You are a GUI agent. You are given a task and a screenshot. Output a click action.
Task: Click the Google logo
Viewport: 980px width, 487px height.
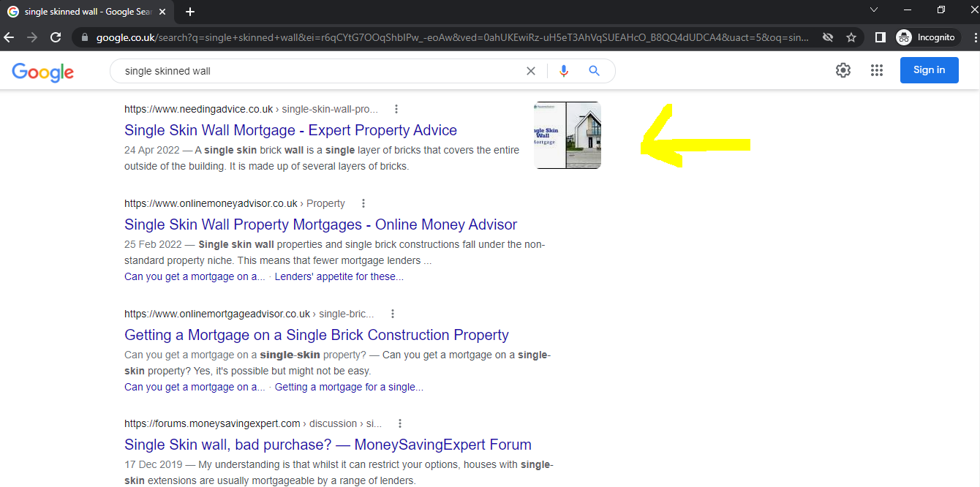[x=42, y=71]
